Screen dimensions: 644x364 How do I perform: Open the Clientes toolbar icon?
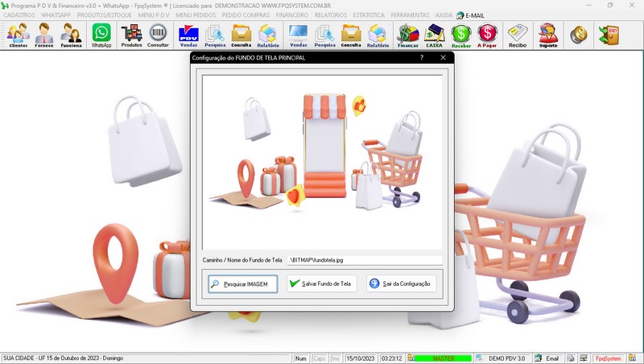[18, 35]
